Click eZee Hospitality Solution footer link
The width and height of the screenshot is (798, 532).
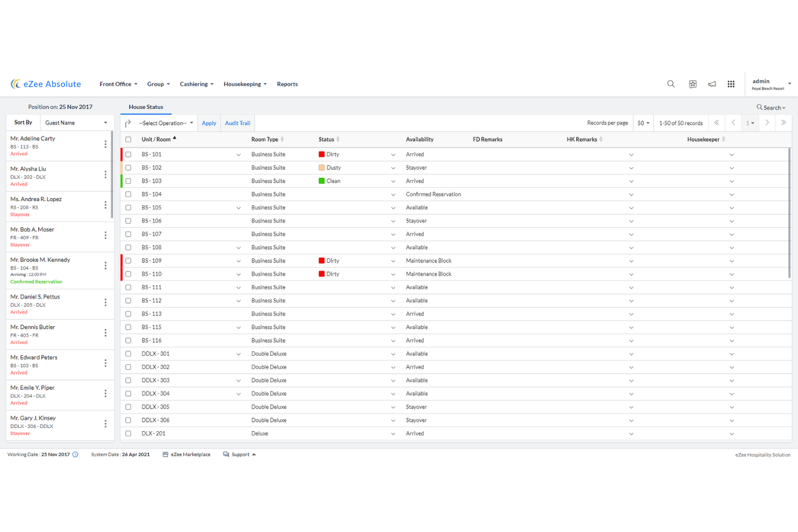pos(763,455)
